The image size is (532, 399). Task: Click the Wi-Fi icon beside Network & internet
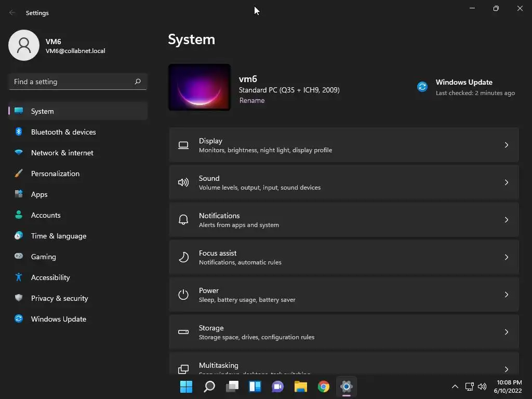click(19, 152)
